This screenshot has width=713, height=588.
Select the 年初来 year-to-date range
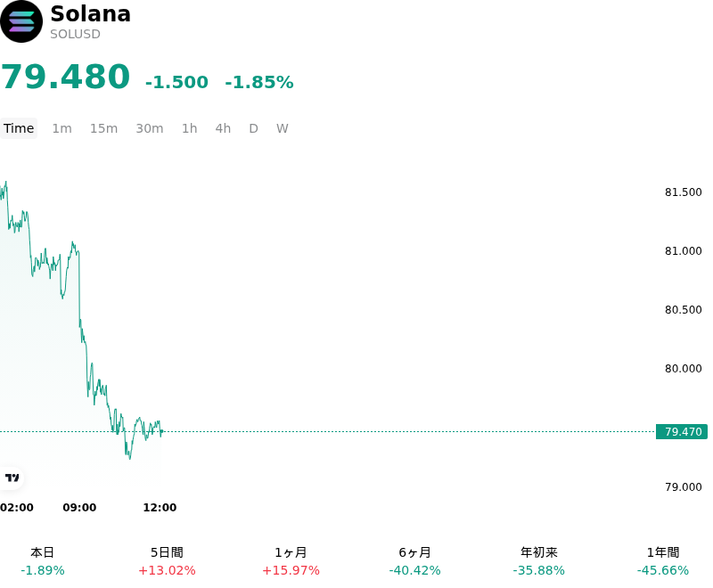[539, 561]
